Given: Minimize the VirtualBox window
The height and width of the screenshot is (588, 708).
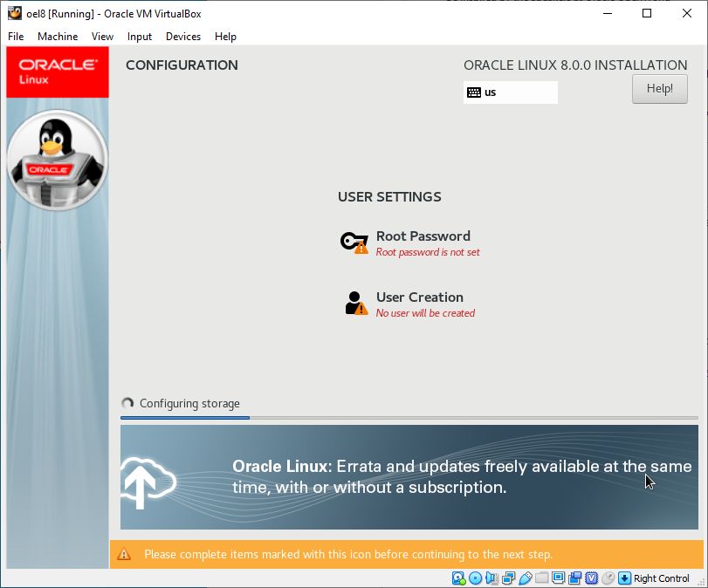Looking at the screenshot, I should (608, 13).
